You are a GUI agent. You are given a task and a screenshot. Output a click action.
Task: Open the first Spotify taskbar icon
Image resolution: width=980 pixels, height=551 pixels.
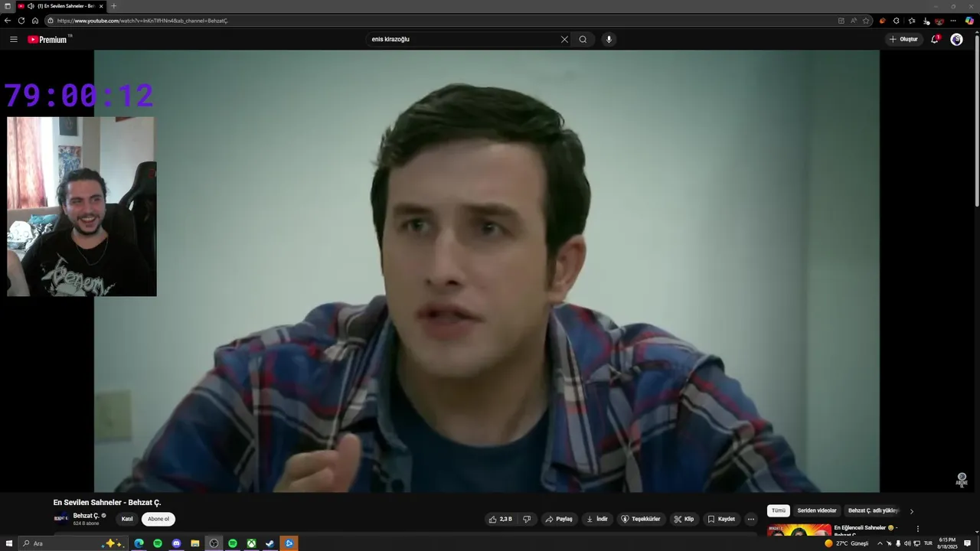[158, 543]
